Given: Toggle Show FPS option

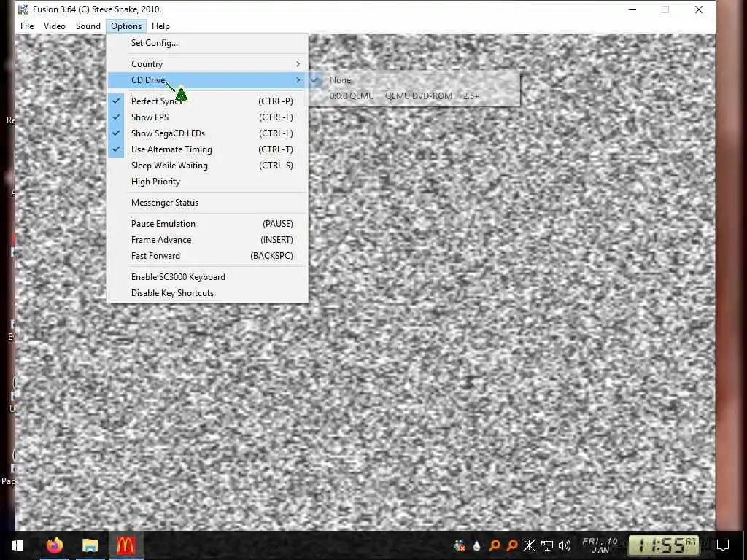Looking at the screenshot, I should (x=208, y=117).
